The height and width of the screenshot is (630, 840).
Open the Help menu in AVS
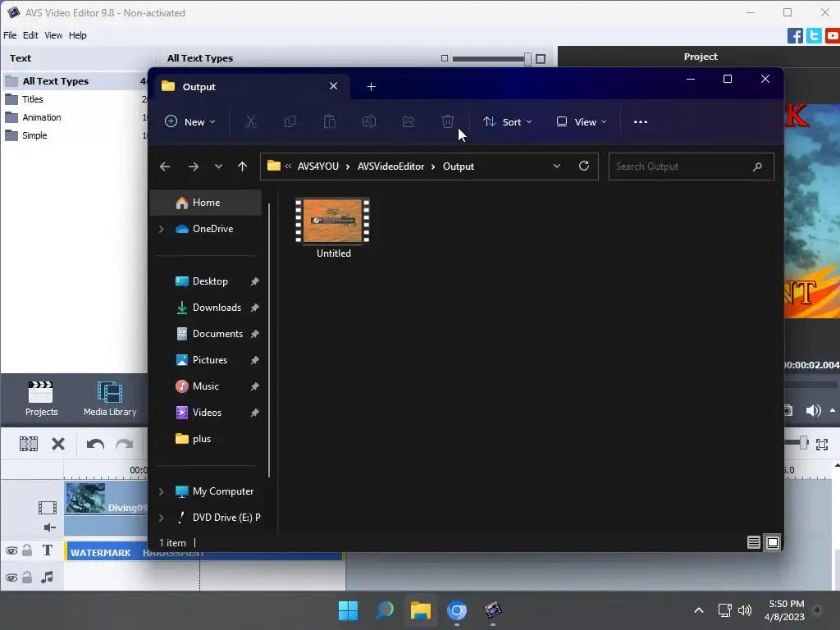(77, 35)
